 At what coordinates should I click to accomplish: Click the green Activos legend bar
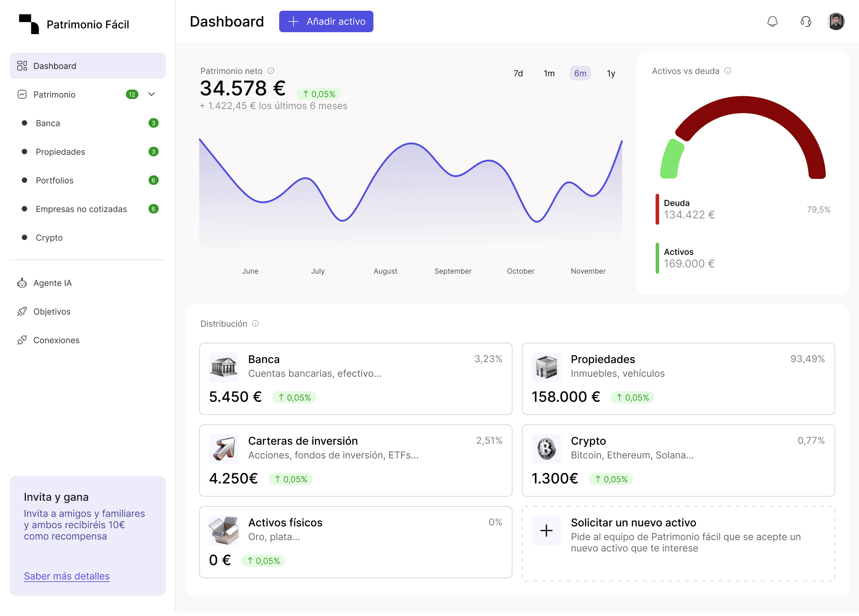coord(657,258)
